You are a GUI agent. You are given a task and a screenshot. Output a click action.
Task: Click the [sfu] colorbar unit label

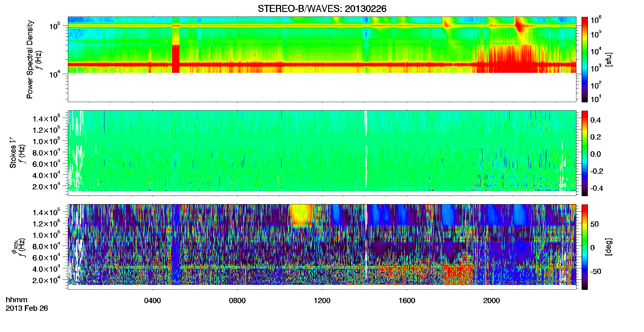tap(609, 59)
